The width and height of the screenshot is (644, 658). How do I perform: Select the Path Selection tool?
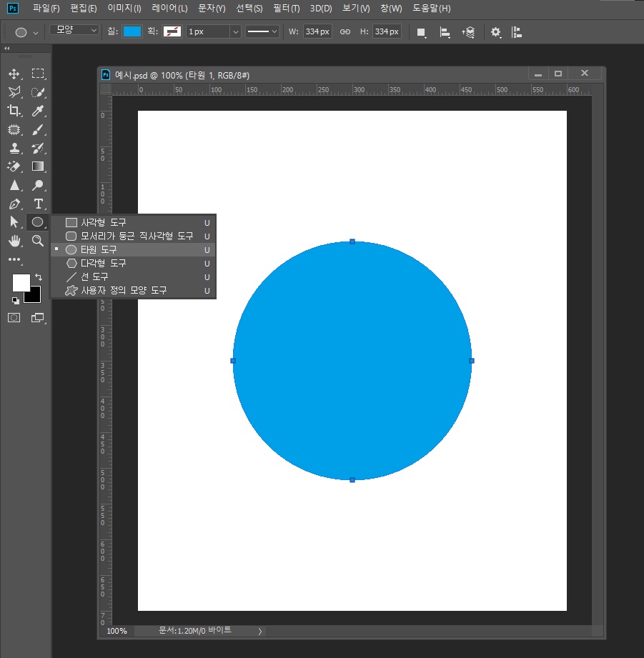(x=14, y=222)
